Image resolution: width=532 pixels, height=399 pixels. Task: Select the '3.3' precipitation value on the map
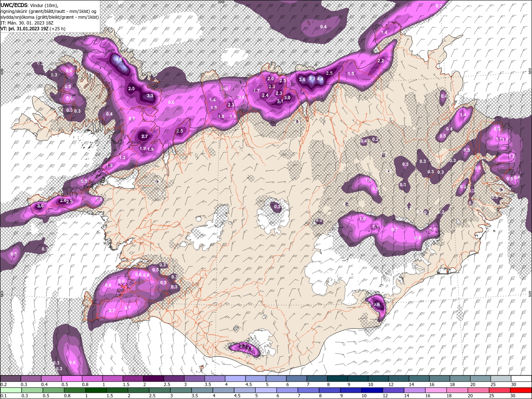click(150, 96)
